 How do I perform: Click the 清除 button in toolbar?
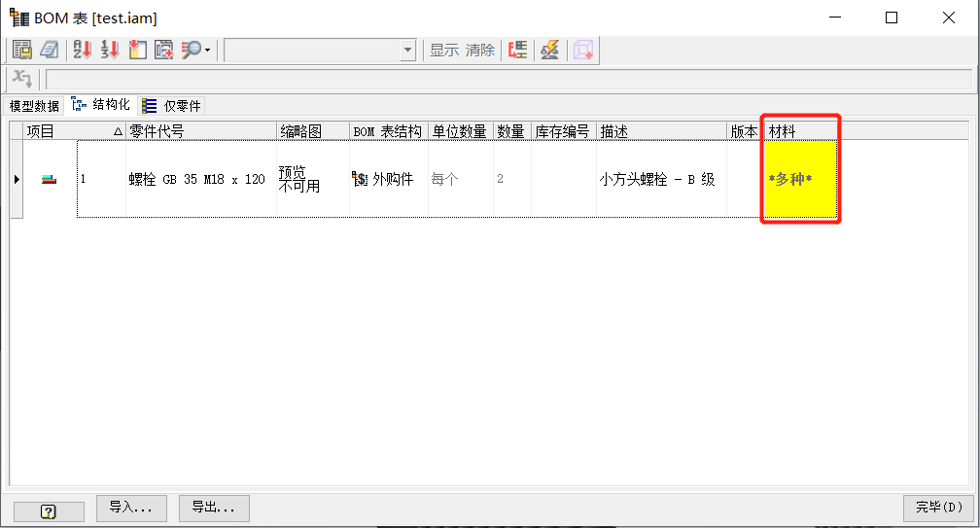pyautogui.click(x=480, y=50)
